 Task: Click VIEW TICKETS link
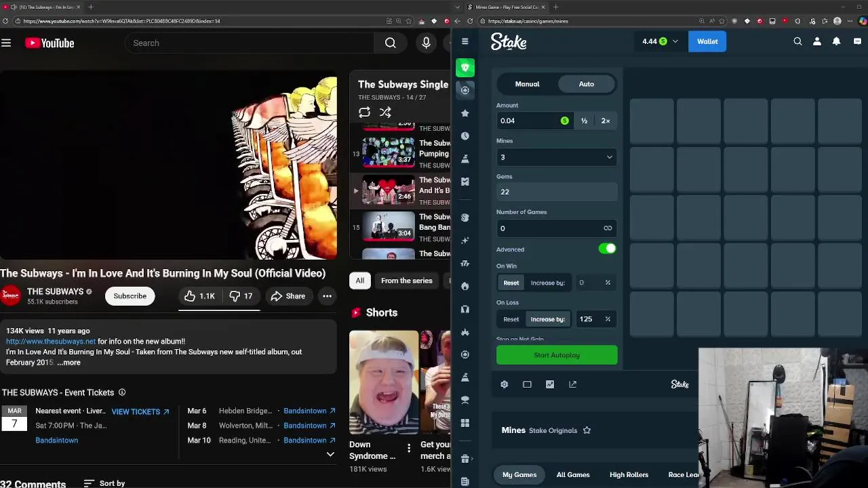coord(140,411)
